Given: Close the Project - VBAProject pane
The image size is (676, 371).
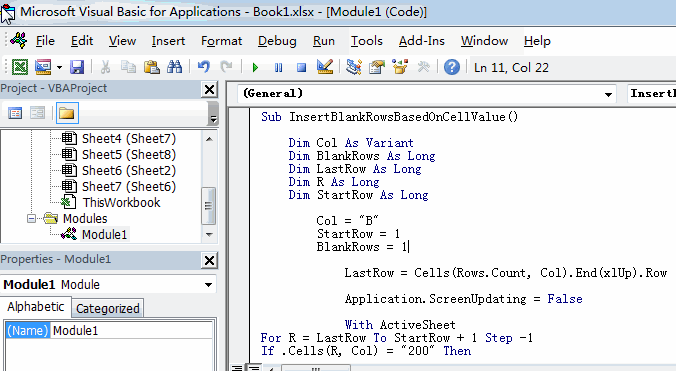Looking at the screenshot, I should pyautogui.click(x=210, y=90).
